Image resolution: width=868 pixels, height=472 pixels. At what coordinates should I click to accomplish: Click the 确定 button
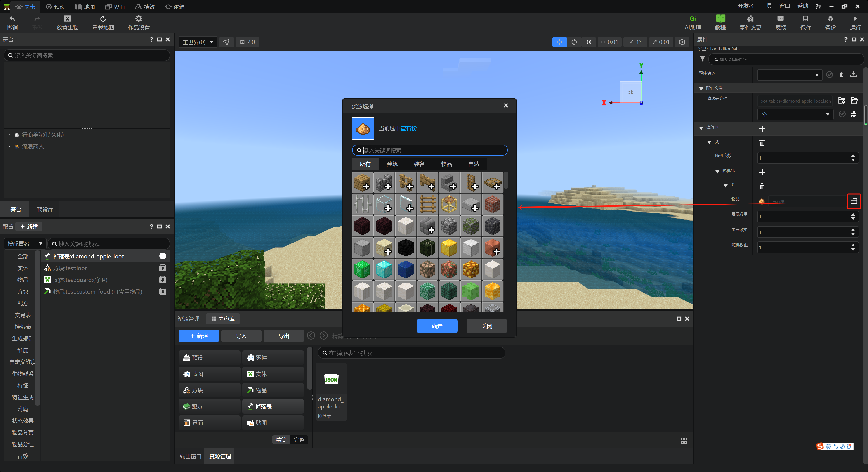click(x=437, y=326)
